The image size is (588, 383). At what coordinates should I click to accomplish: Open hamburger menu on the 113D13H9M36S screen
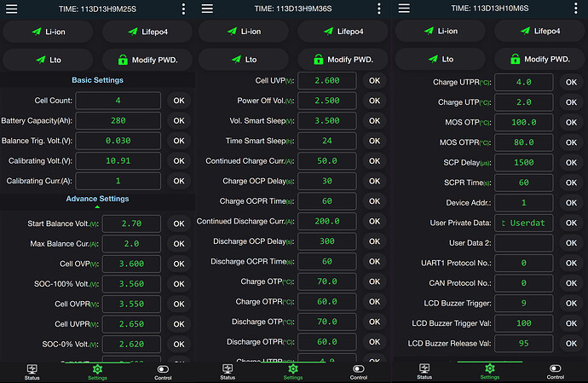pos(207,9)
